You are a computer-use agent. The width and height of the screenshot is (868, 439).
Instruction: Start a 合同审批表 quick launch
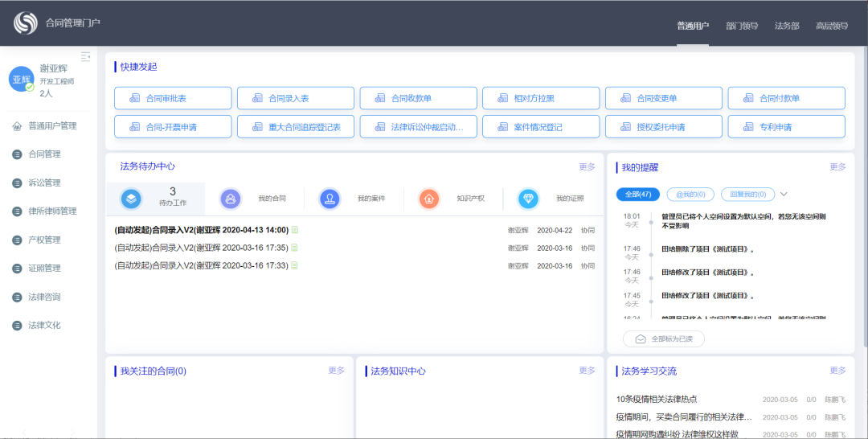pos(173,98)
